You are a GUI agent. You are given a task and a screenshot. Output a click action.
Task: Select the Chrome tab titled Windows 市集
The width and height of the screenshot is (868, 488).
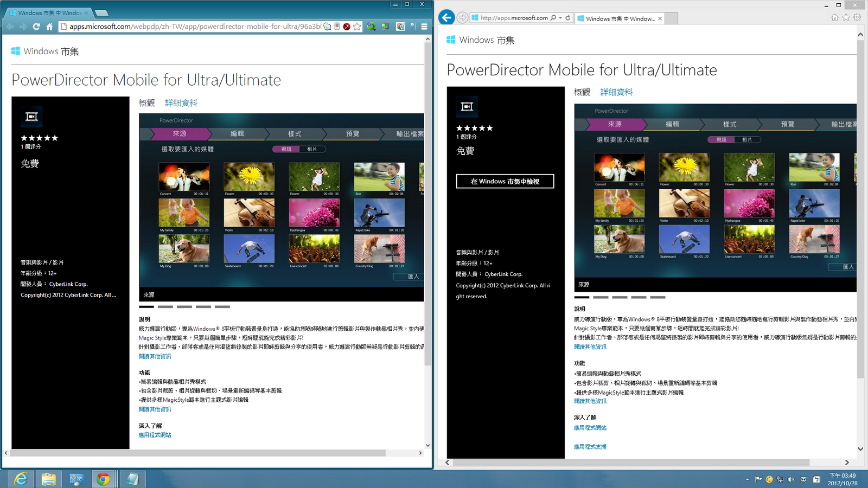click(49, 12)
